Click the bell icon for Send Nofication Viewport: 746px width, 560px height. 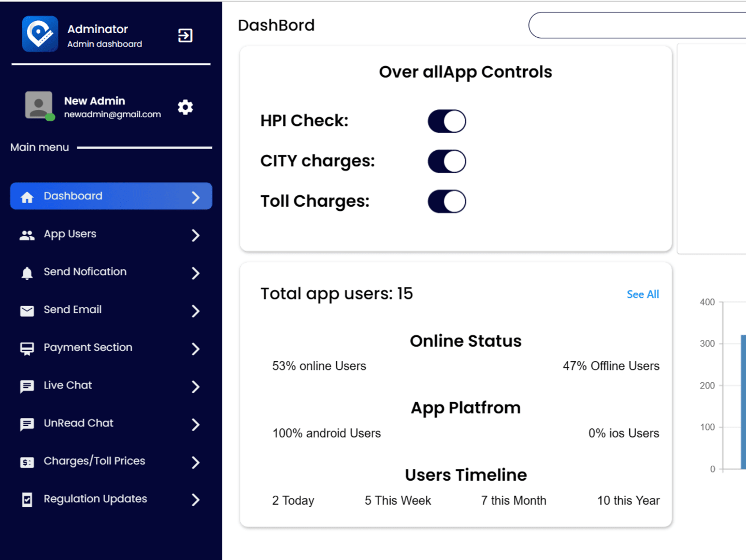tap(27, 273)
